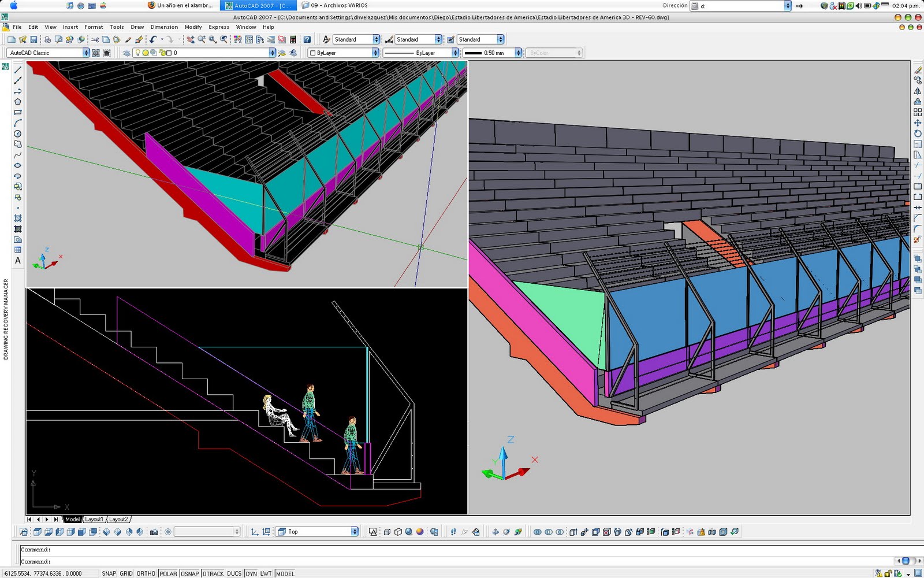Click the Save icon in standard toolbar

(33, 39)
